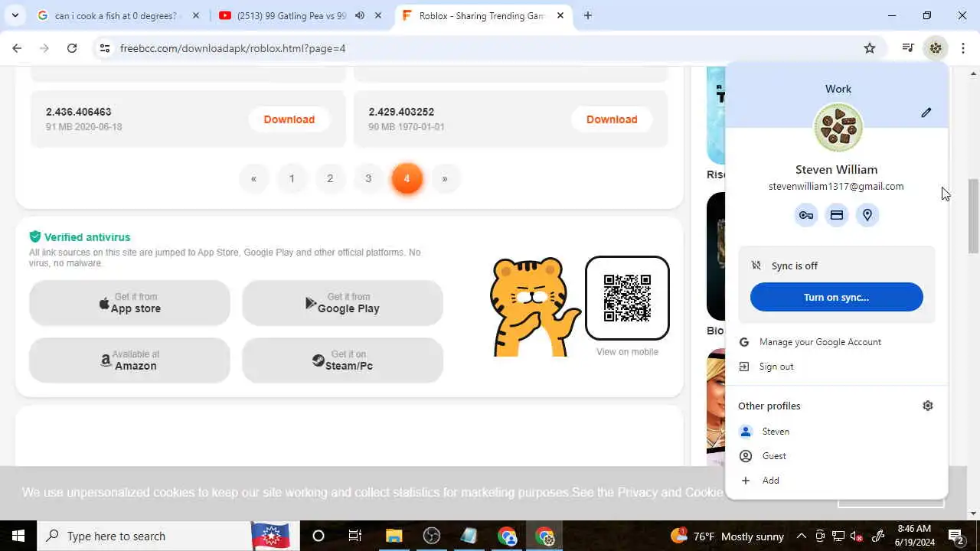980x551 pixels.
Task: Click Turn on sync button
Action: click(x=836, y=297)
